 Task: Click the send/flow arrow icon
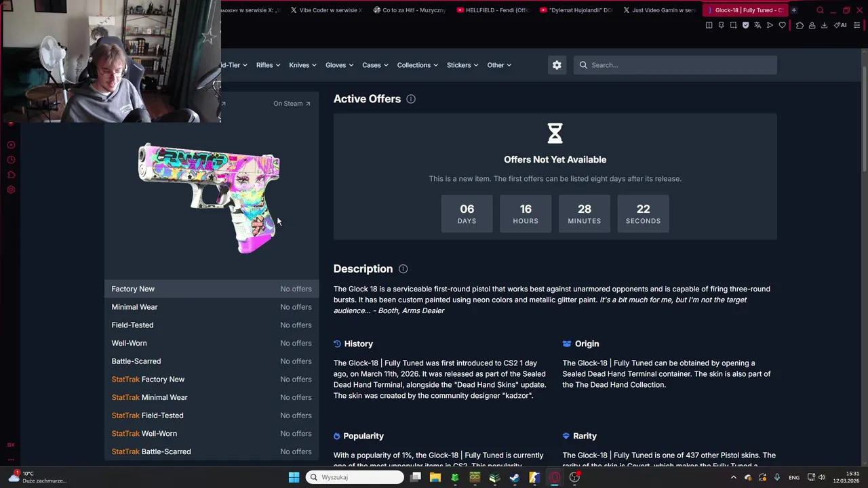click(770, 25)
